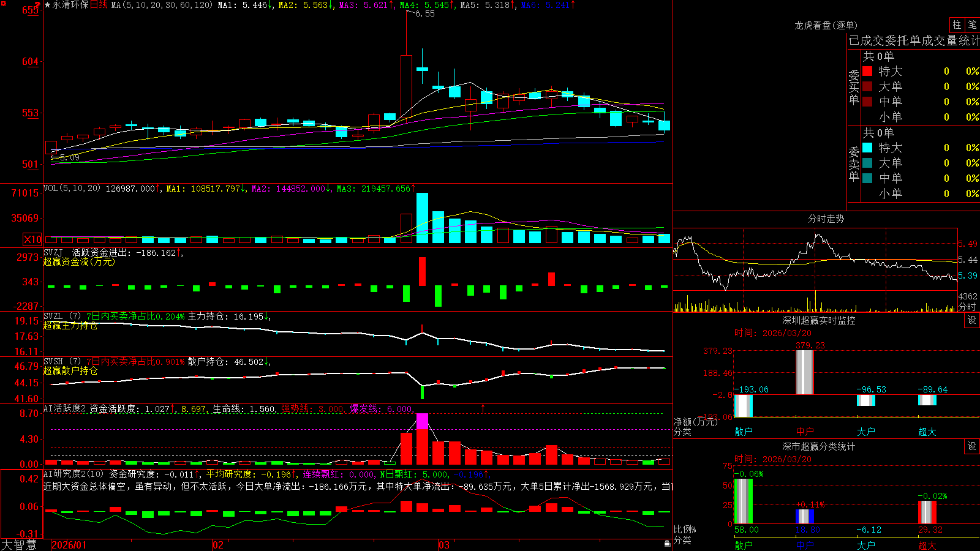Click the dark red 大单 buy-order swatch

click(867, 86)
